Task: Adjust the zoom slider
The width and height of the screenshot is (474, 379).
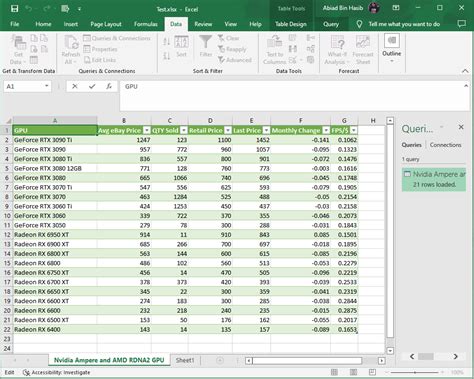Action: pos(415,372)
